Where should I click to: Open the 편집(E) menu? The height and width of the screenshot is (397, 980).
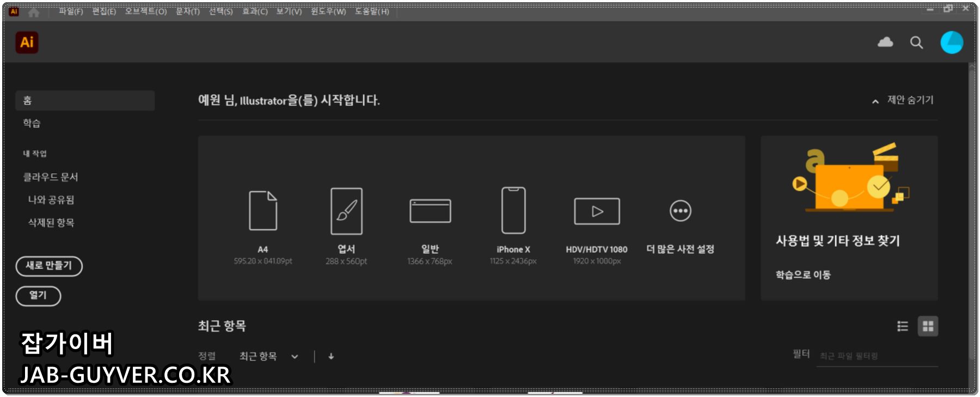(x=104, y=11)
